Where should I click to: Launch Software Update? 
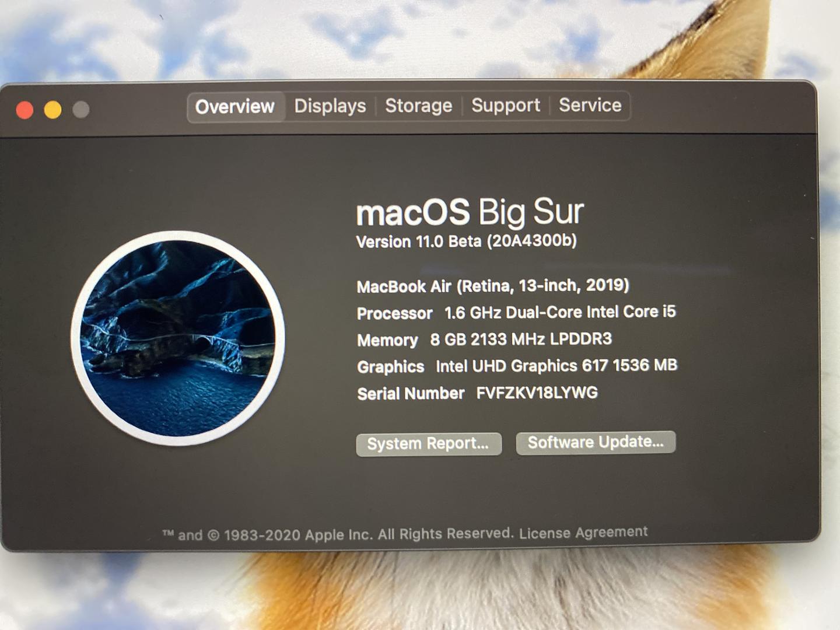(x=596, y=442)
